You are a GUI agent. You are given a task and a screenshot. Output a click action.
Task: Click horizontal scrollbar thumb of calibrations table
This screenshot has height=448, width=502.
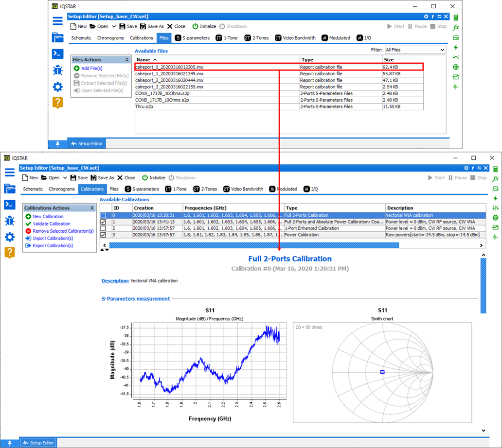tap(254, 245)
